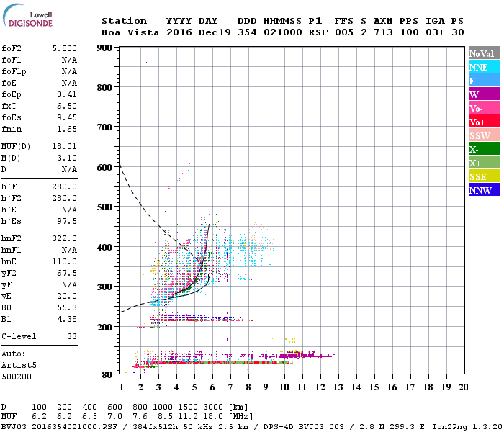The image size is (504, 432).
Task: Click the C-level value 33
Action: tap(72, 336)
